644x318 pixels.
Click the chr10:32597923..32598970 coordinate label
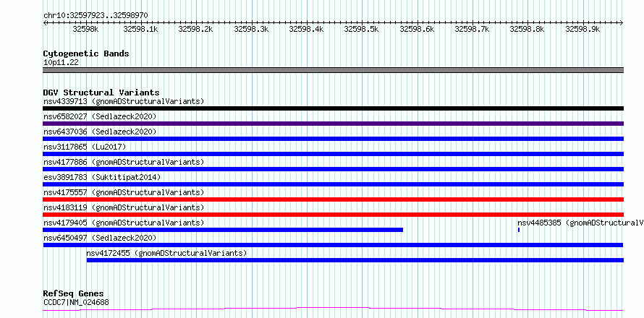(x=96, y=16)
